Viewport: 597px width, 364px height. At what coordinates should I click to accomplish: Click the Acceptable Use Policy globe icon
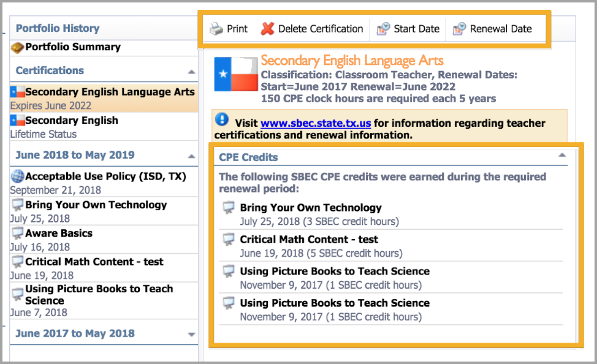[x=17, y=177]
